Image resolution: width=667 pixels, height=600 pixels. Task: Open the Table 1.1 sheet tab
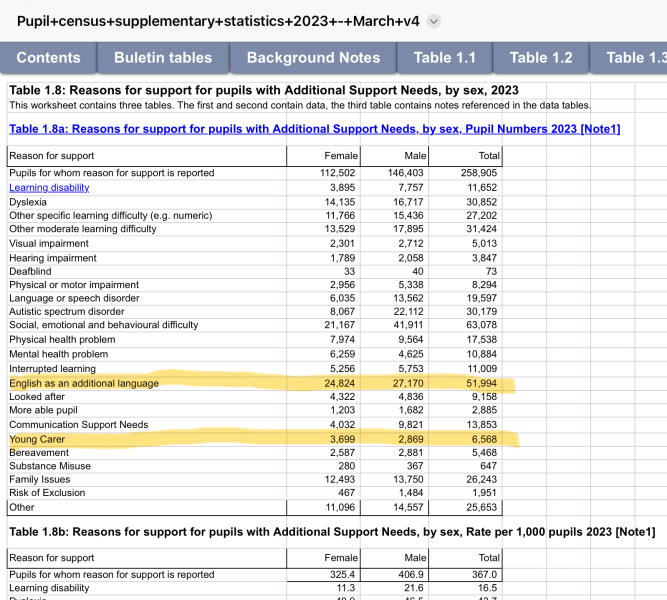click(445, 57)
